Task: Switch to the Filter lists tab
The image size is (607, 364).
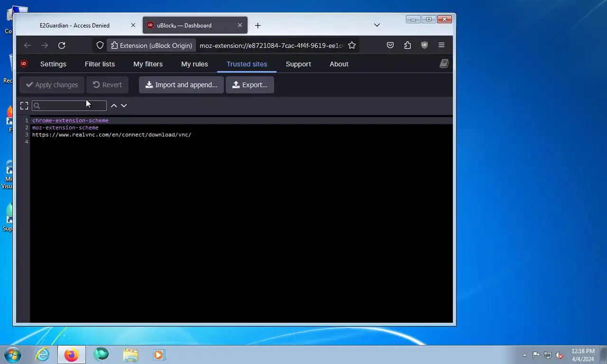Action: 100,64
